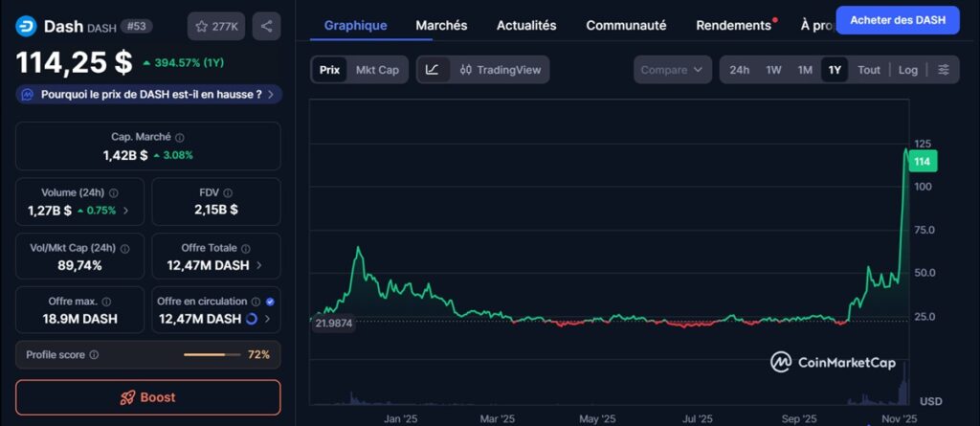
Task: Expand Volume (24h) details chevron
Action: [x=125, y=211]
